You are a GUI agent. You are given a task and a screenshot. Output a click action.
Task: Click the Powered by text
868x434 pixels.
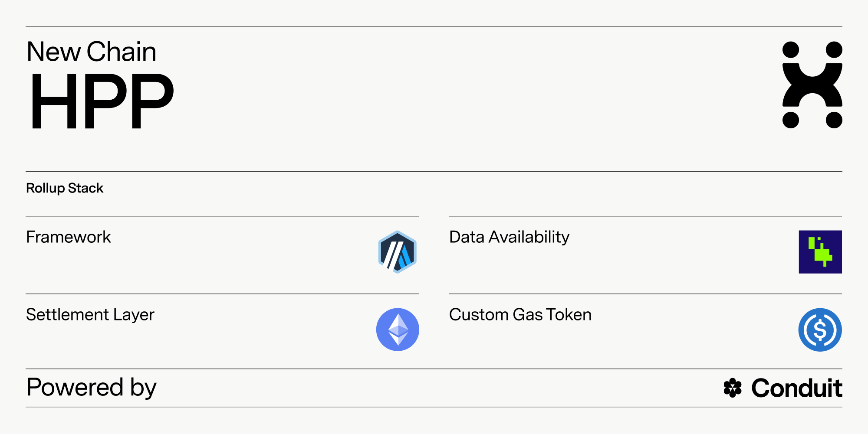click(x=91, y=388)
